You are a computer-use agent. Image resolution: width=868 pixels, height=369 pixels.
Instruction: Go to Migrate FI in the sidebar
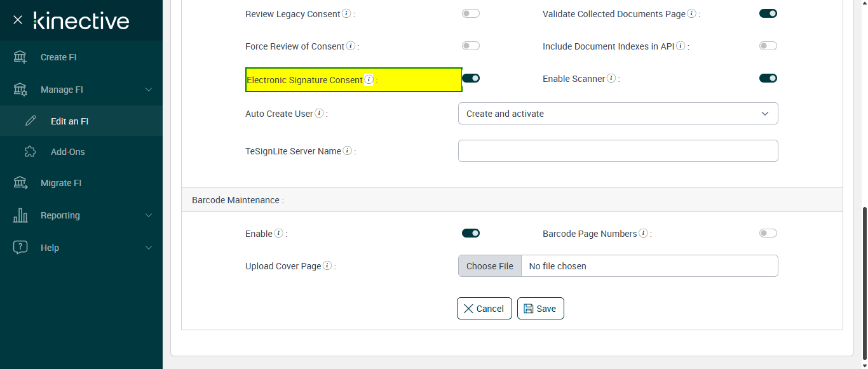coord(61,183)
